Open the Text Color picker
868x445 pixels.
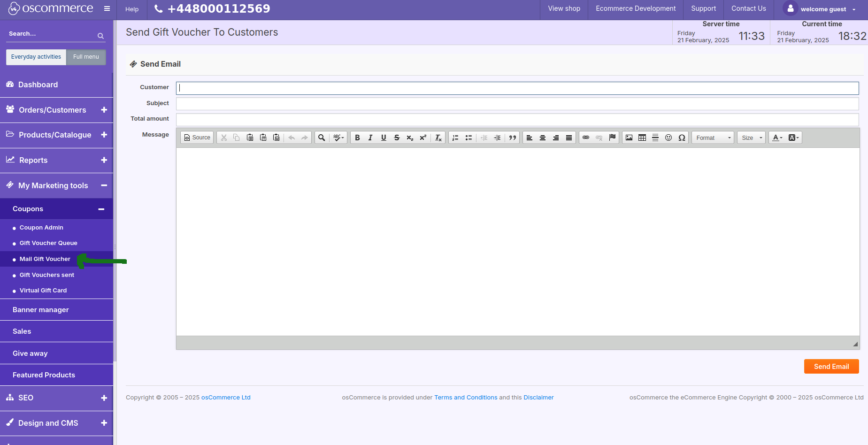(777, 138)
